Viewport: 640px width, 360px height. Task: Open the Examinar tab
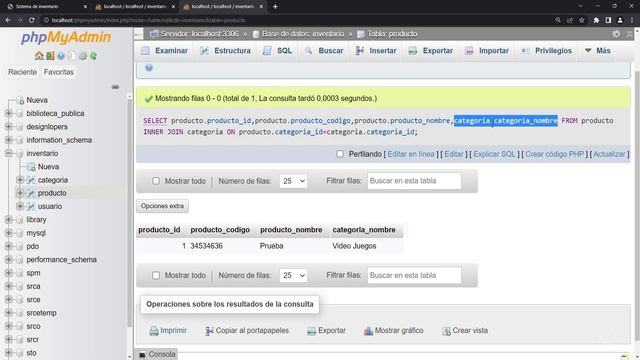pos(164,51)
